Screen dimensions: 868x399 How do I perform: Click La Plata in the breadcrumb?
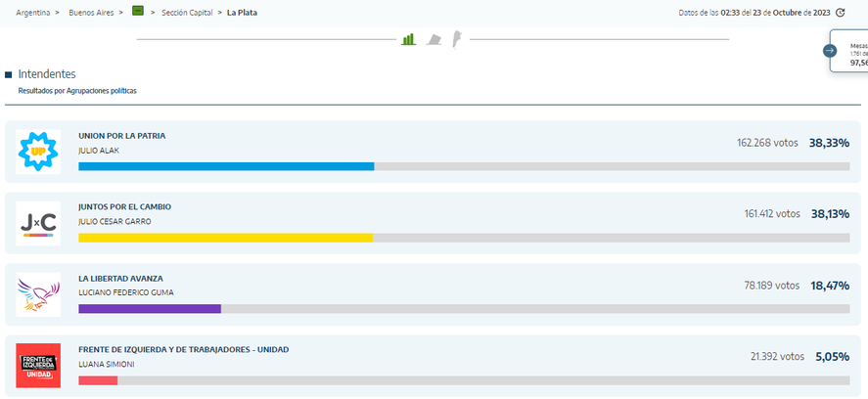[242, 12]
